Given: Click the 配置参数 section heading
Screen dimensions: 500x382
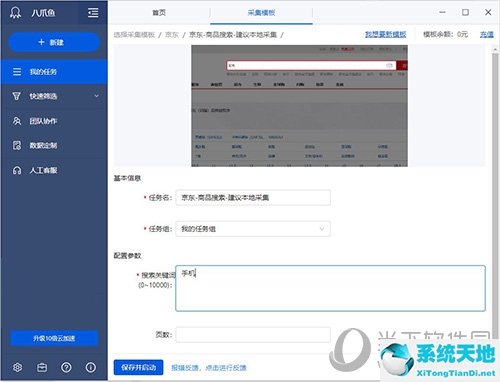Looking at the screenshot, I should [x=127, y=256].
